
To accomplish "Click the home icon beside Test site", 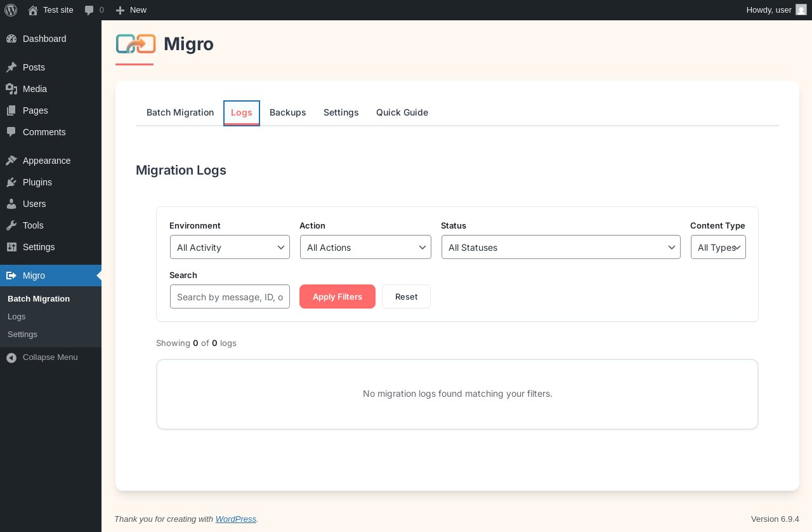I will click(33, 10).
